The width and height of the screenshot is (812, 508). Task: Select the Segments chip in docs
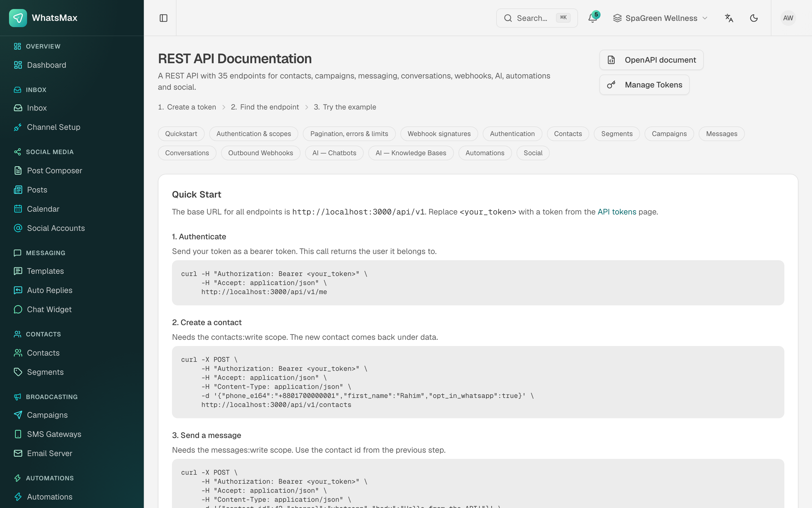pyautogui.click(x=617, y=134)
